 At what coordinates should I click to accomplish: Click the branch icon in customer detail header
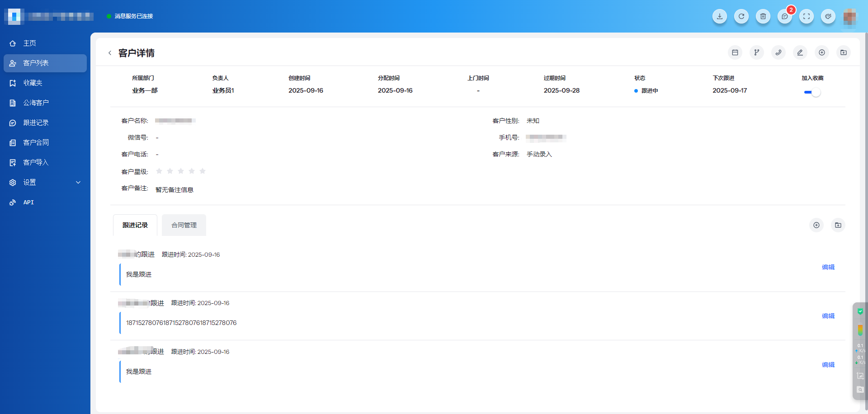[757, 52]
